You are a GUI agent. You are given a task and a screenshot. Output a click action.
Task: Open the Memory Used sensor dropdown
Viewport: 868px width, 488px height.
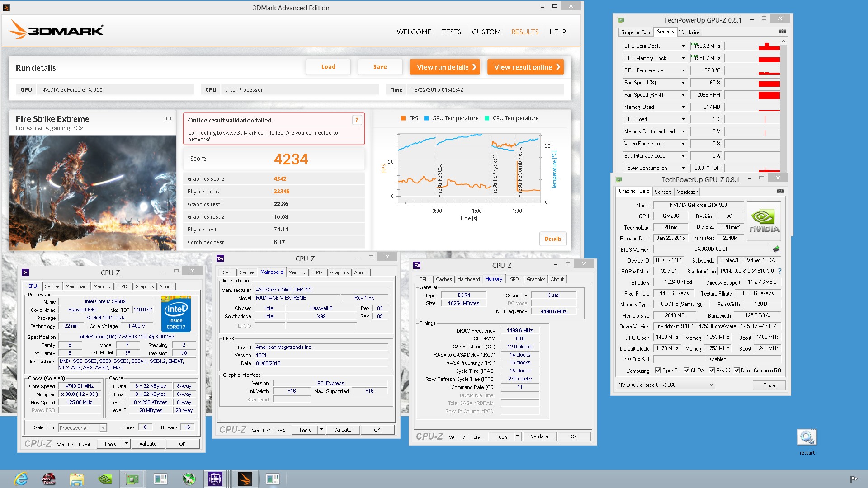(x=683, y=107)
